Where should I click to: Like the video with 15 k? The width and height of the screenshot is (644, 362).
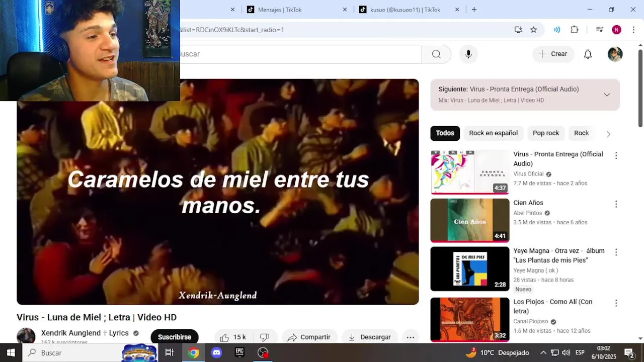(x=233, y=337)
